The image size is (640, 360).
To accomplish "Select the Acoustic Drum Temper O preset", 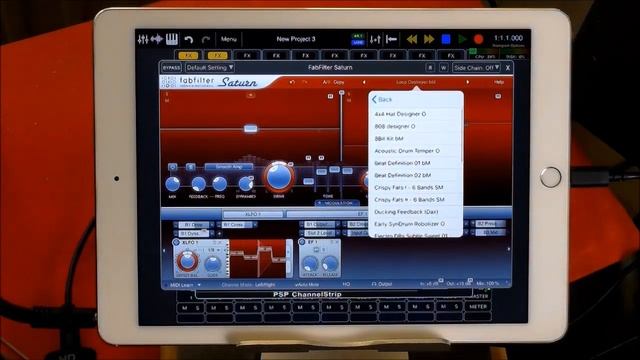I will [x=416, y=151].
